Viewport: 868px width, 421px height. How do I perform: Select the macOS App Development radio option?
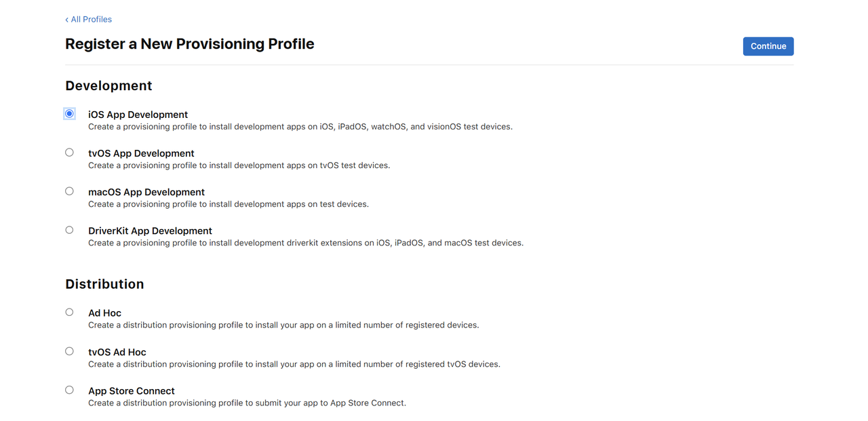[69, 191]
